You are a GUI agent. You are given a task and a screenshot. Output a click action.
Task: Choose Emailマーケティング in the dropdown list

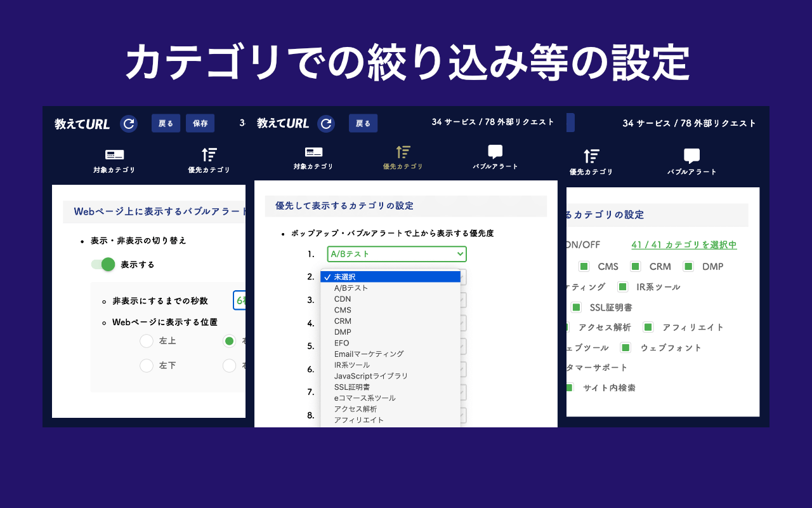click(x=391, y=354)
